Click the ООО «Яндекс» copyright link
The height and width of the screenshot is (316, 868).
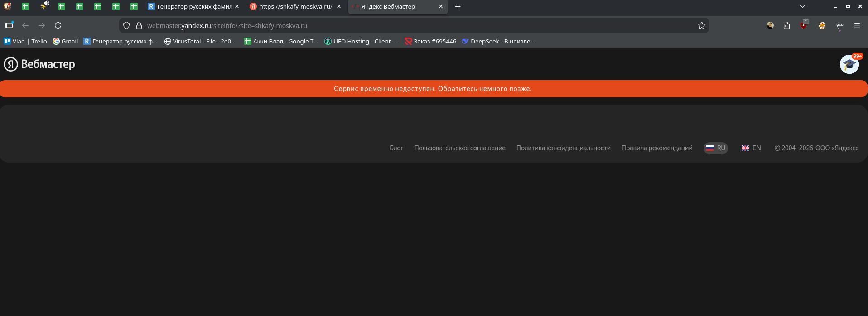click(837, 148)
